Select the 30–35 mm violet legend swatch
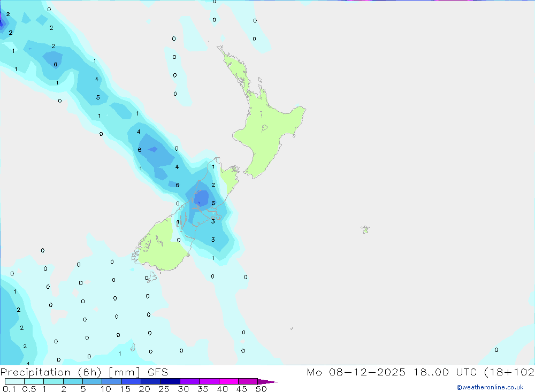This screenshot has height=392, width=535. coord(190,381)
